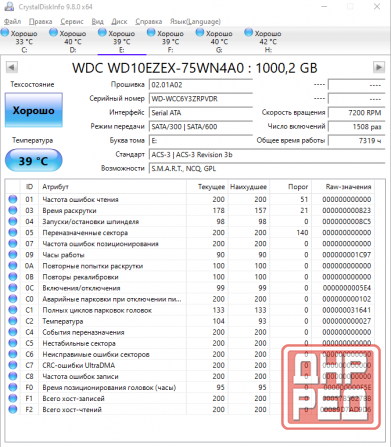
Task: Click status icon for attribute C5
Action: click(x=13, y=343)
